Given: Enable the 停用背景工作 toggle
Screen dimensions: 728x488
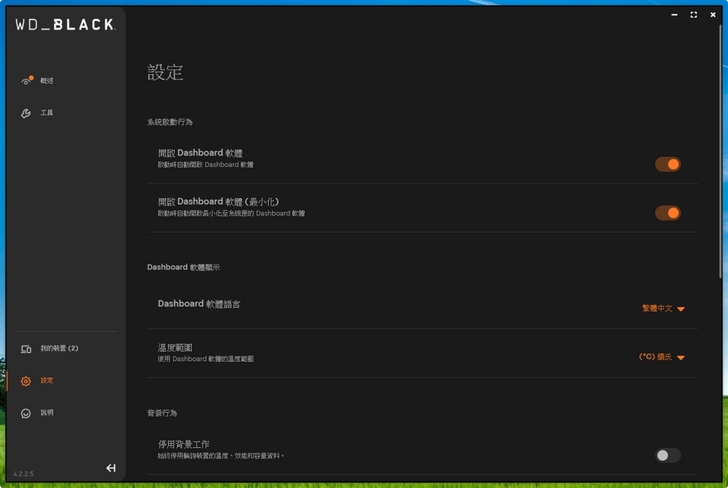Looking at the screenshot, I should coord(668,455).
